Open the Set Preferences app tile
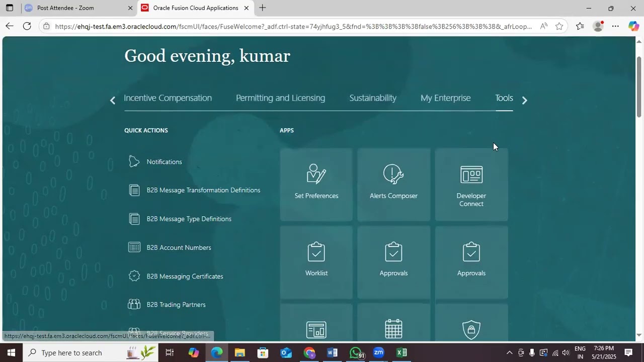The width and height of the screenshot is (644, 362). 316,184
